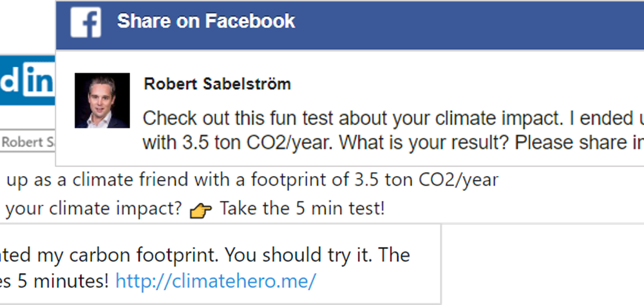Screen dimensions: 644x305
Task: Click the Facebook logo icon
Action: (86, 23)
